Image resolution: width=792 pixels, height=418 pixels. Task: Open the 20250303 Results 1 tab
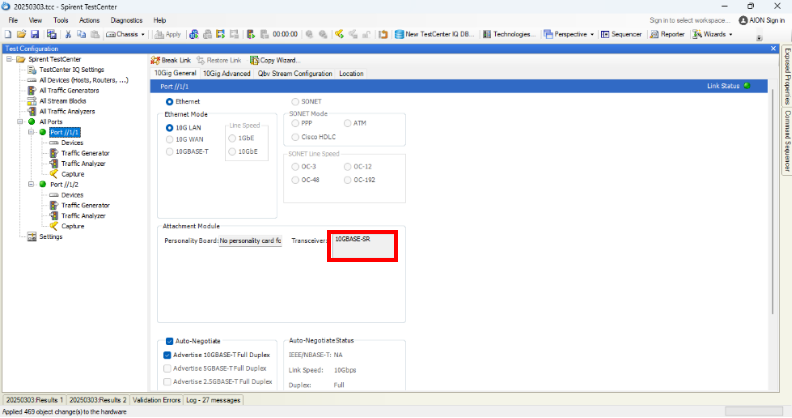click(x=34, y=400)
